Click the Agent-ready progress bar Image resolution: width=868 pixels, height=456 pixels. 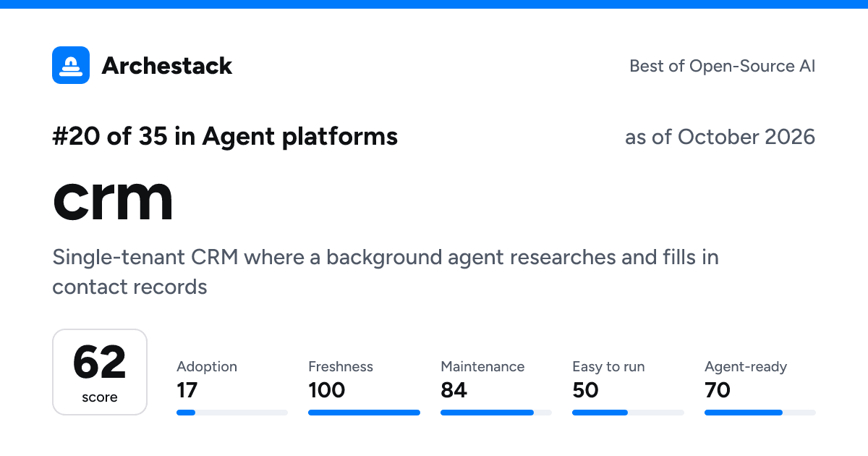760,413
